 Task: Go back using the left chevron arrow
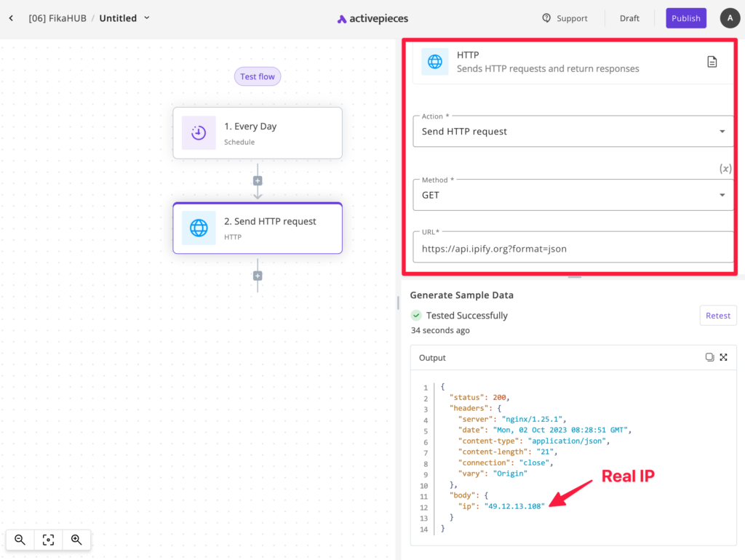(x=11, y=18)
